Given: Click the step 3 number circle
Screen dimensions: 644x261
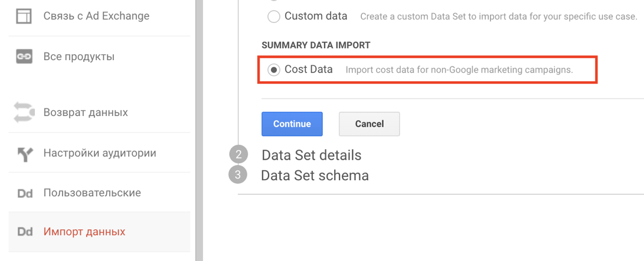Looking at the screenshot, I should pos(237,176).
